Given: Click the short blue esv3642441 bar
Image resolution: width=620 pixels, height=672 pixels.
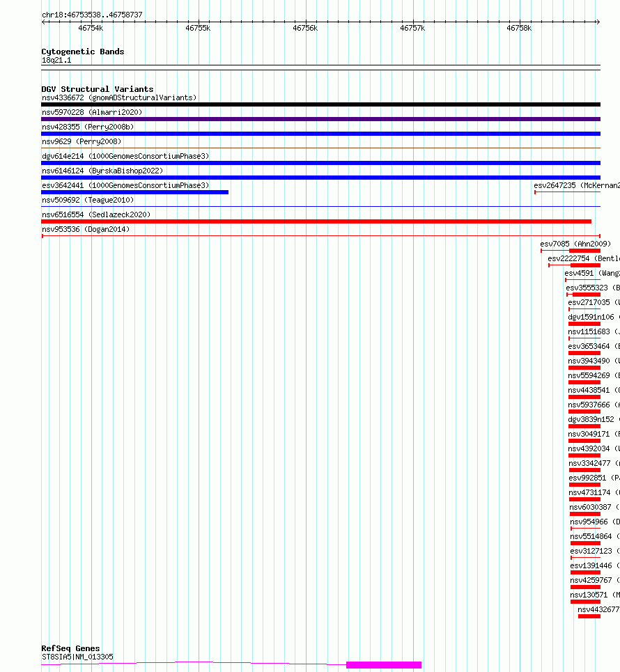Looking at the screenshot, I should coord(134,192).
